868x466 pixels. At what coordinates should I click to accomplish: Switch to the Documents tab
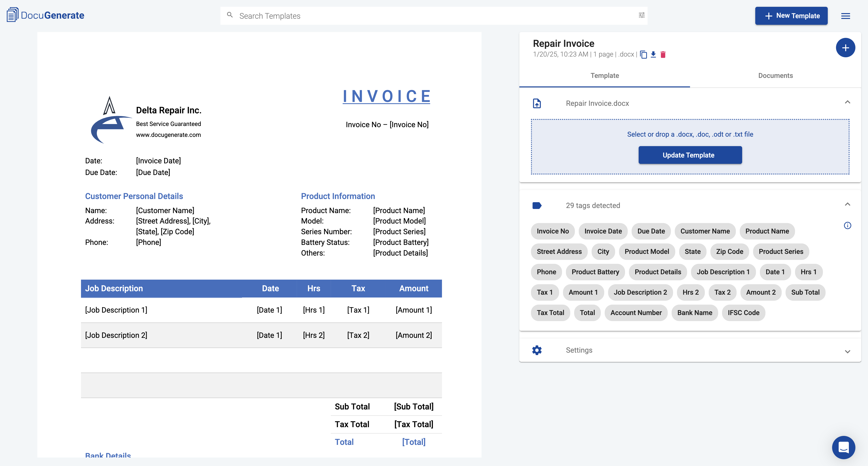click(775, 75)
